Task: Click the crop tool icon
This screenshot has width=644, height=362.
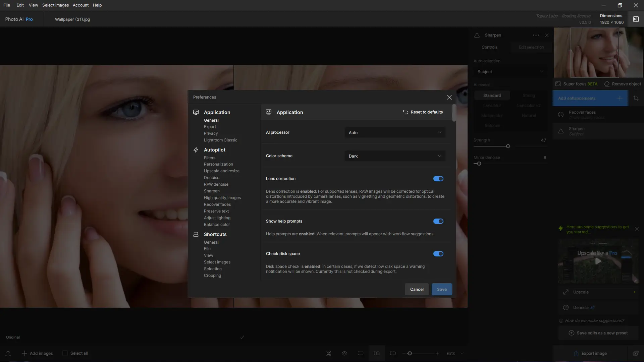Action: pos(636,98)
